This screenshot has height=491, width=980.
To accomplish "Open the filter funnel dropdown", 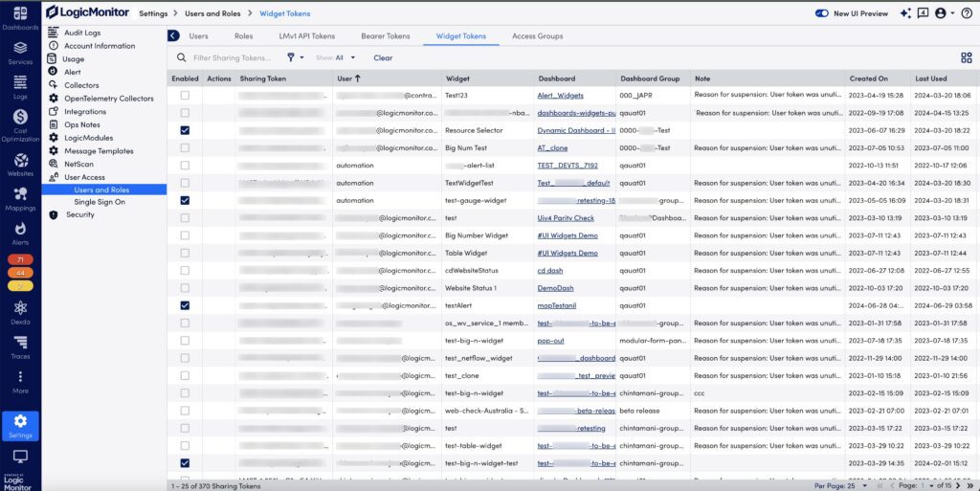I will click(295, 57).
